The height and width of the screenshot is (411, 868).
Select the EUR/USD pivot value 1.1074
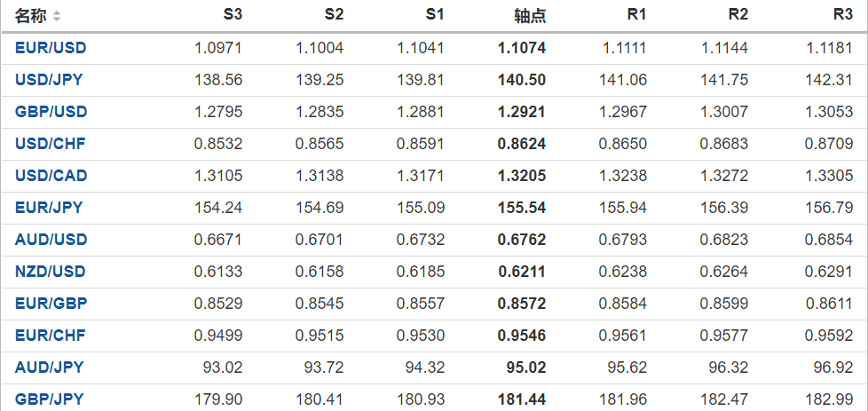(523, 48)
